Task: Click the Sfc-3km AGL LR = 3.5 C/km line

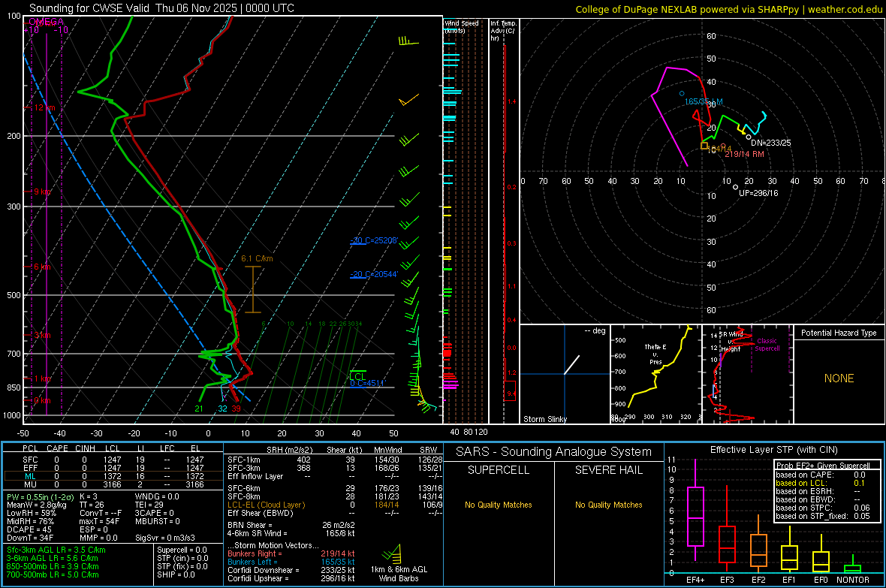Action: pyautogui.click(x=56, y=550)
